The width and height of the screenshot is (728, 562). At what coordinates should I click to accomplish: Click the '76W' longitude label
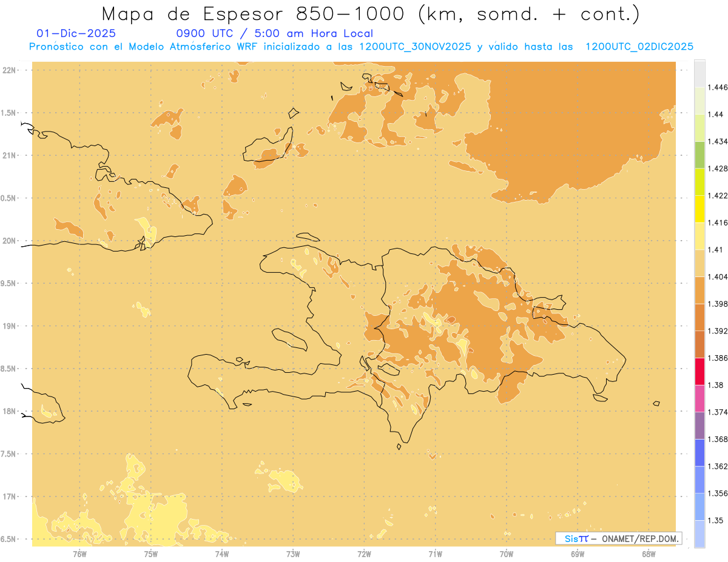pyautogui.click(x=79, y=554)
